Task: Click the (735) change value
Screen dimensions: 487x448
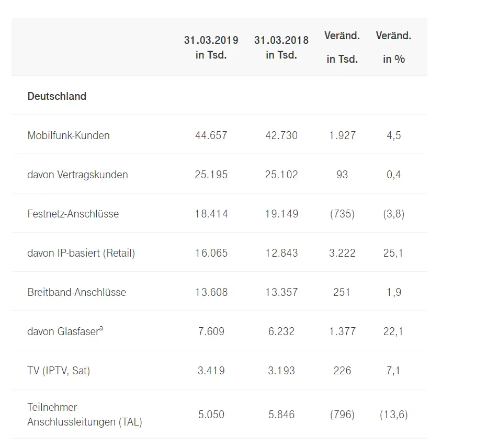Action: (x=342, y=214)
